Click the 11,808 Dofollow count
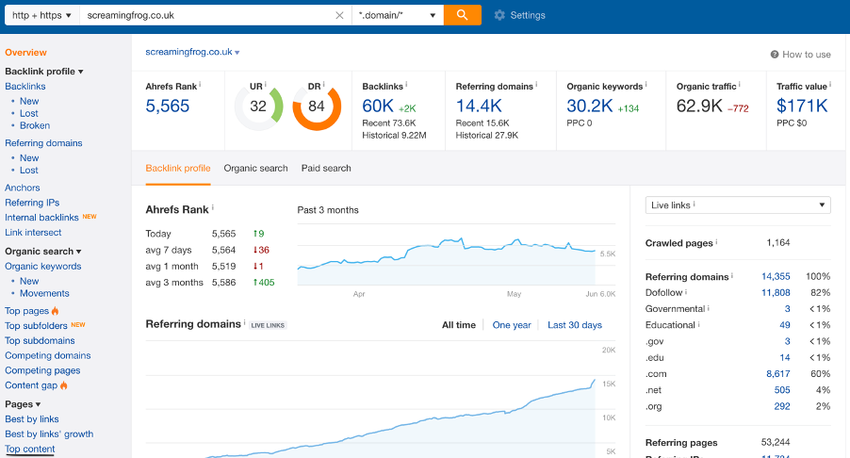This screenshot has width=850, height=458. point(776,293)
